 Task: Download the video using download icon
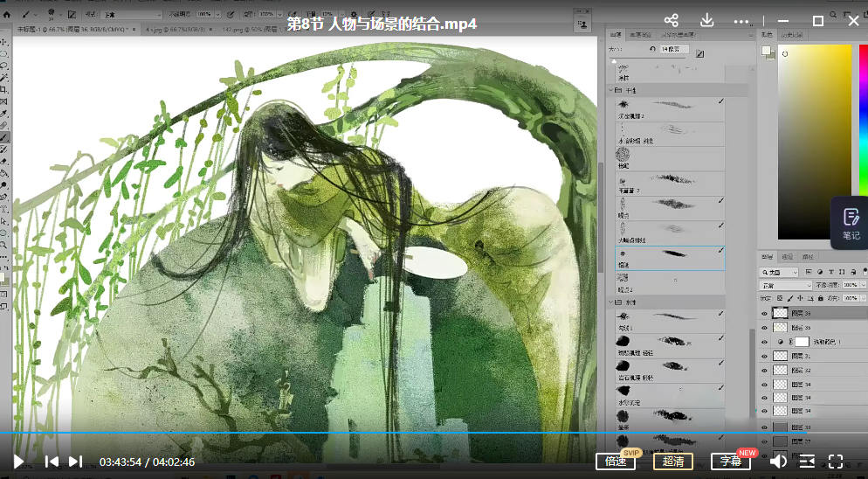pos(707,21)
